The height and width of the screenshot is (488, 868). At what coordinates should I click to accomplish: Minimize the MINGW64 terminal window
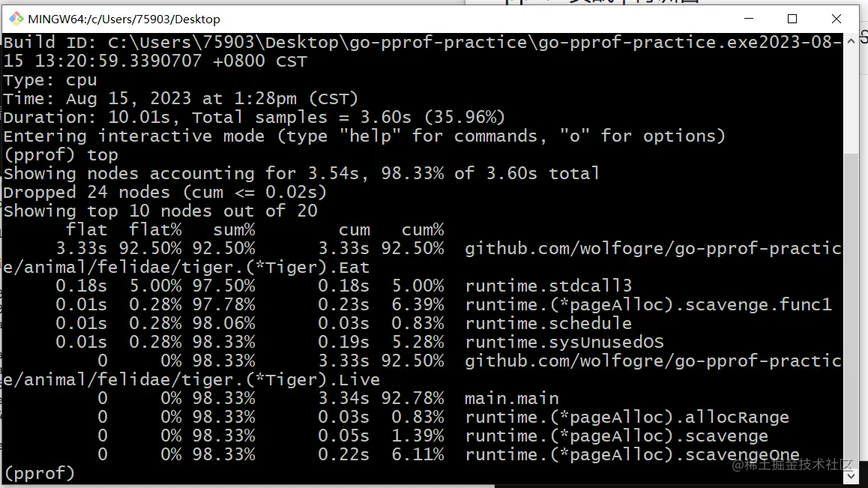pyautogui.click(x=748, y=19)
